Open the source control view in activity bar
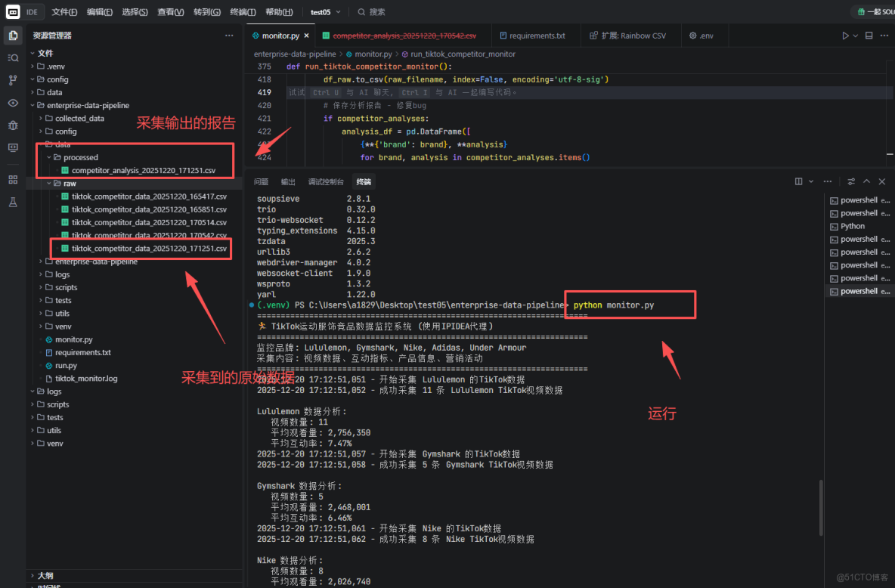The height and width of the screenshot is (588, 895). (x=13, y=80)
